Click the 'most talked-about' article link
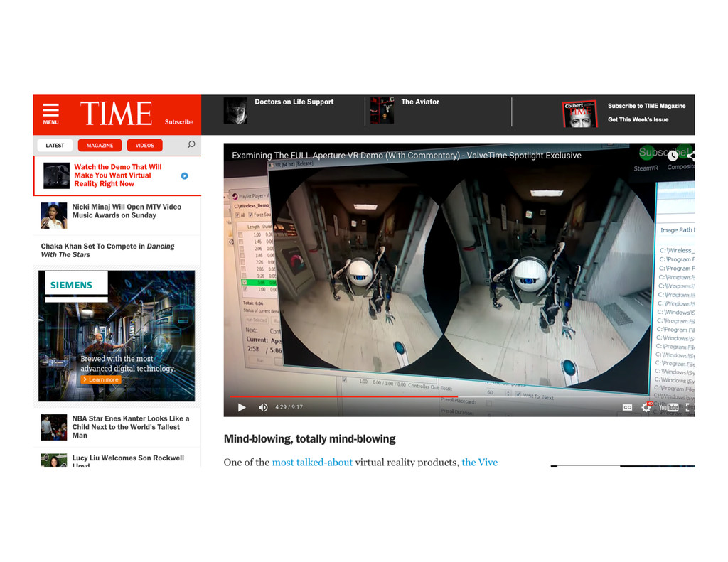Image resolution: width=728 pixels, height=562 pixels. tap(312, 463)
